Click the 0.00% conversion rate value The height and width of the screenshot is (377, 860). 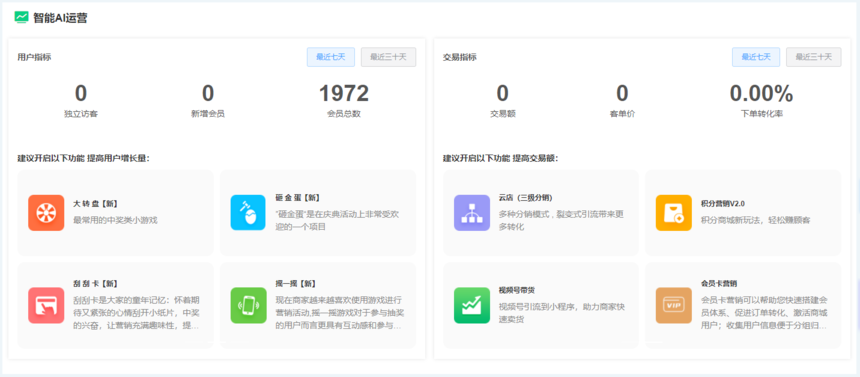[x=761, y=94]
